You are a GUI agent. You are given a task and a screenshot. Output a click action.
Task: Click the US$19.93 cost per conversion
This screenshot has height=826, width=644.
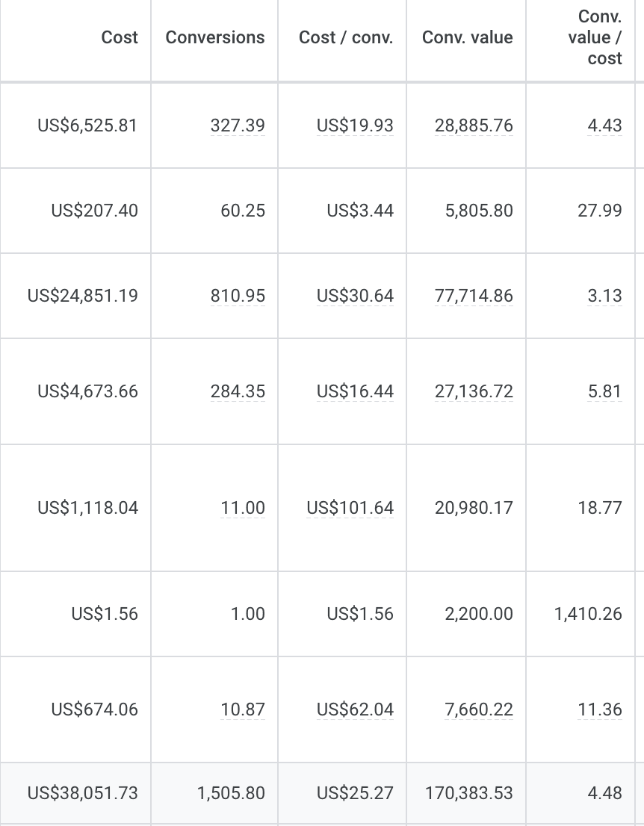pyautogui.click(x=355, y=125)
